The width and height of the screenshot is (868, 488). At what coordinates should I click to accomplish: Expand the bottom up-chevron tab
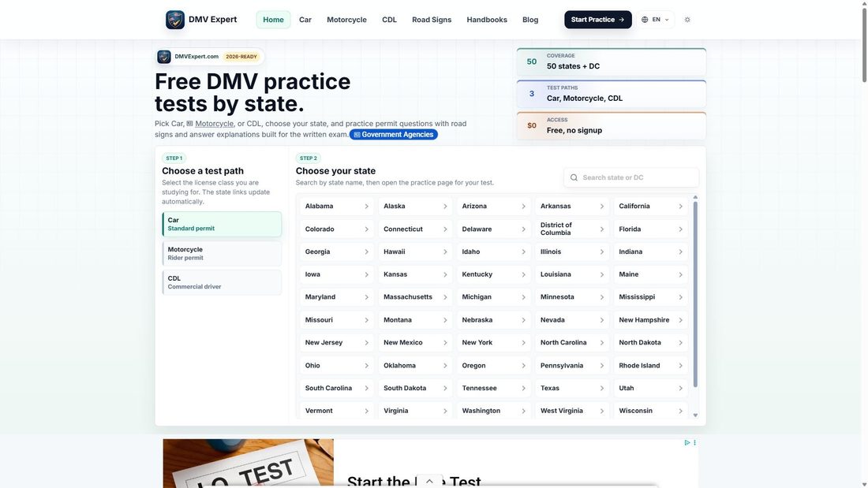(x=429, y=481)
